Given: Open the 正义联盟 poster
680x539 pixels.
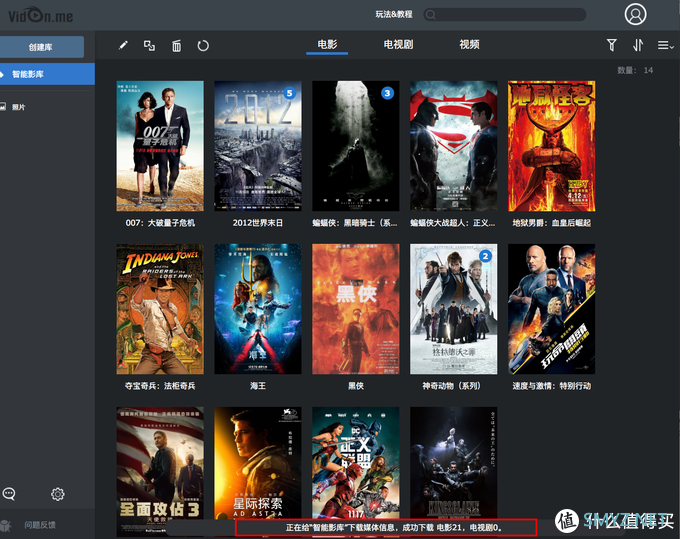Looking at the screenshot, I should [356, 463].
